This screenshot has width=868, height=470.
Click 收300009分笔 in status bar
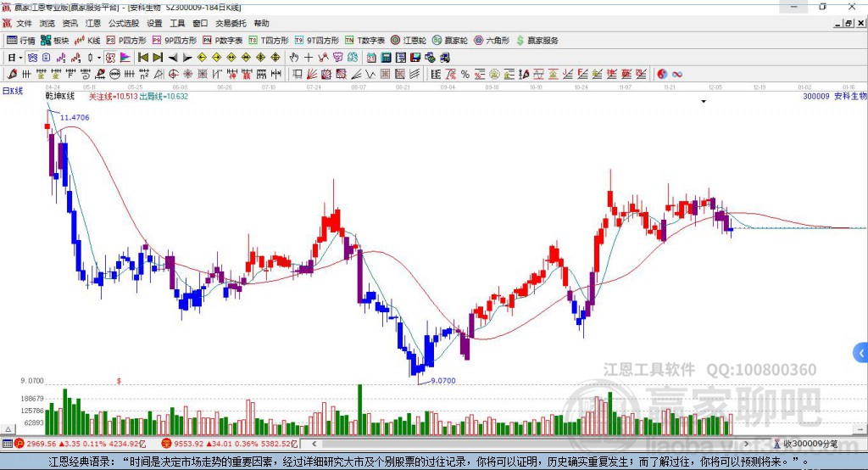pyautogui.click(x=810, y=444)
